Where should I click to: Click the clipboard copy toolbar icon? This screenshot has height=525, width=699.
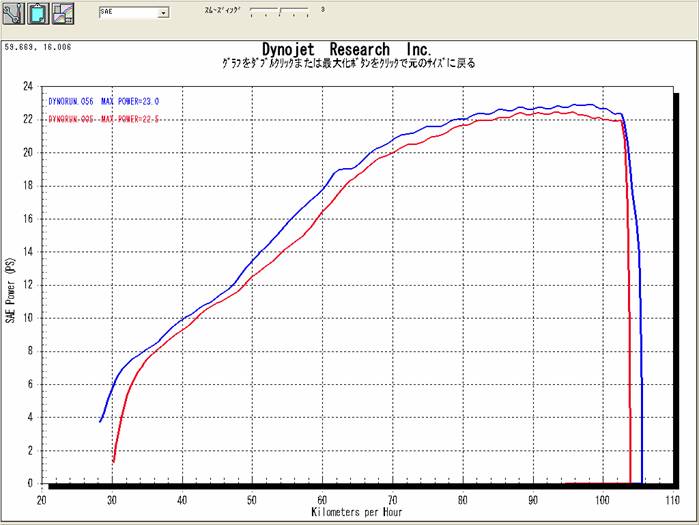(x=37, y=13)
